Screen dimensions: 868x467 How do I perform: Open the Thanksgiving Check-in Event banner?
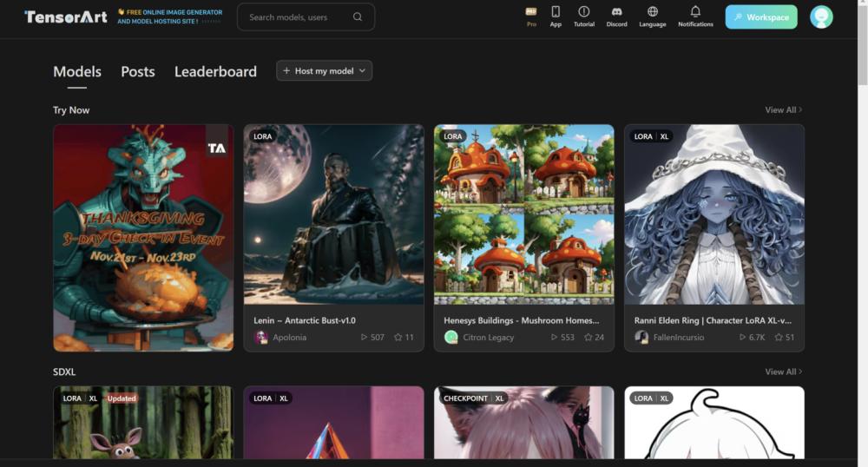tap(143, 238)
